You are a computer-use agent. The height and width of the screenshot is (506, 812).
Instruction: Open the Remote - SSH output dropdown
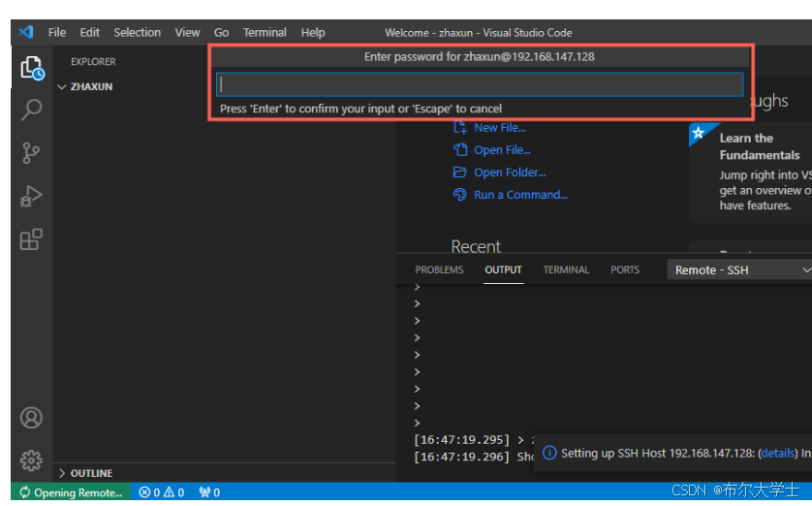[x=739, y=269]
